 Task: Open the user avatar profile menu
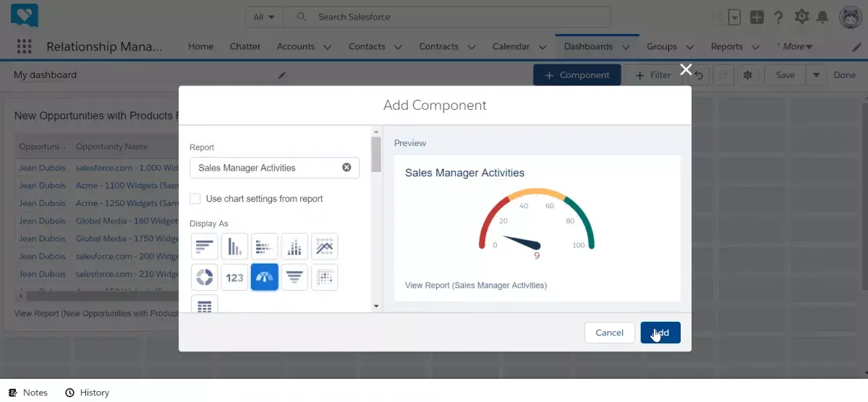[850, 17]
